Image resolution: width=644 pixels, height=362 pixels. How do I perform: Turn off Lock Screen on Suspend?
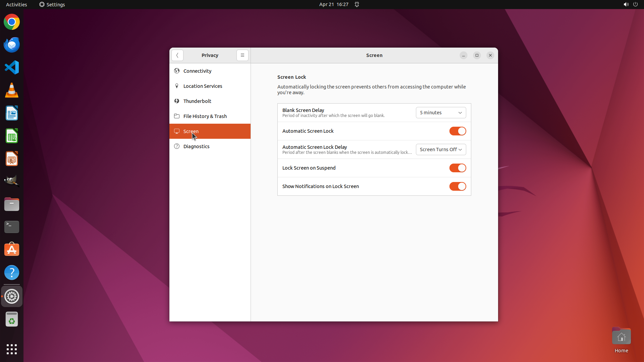458,168
